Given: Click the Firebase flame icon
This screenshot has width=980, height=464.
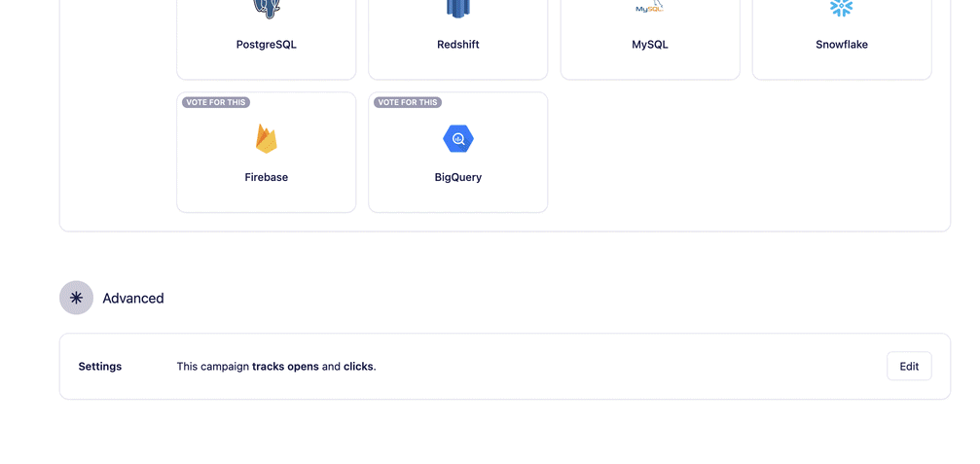Looking at the screenshot, I should coord(267,139).
